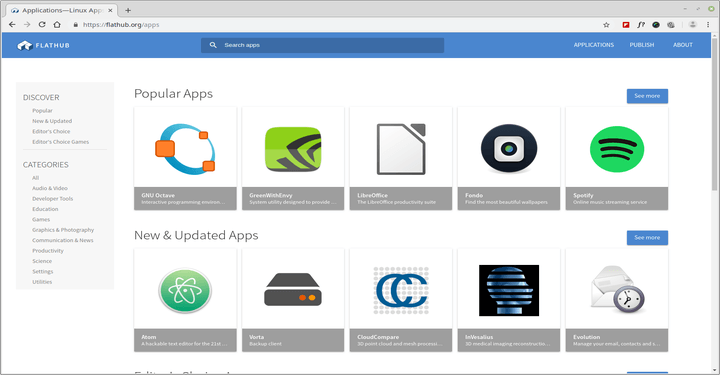720x375 pixels.
Task: Select Popular in Discover sidebar
Action: [x=42, y=111]
